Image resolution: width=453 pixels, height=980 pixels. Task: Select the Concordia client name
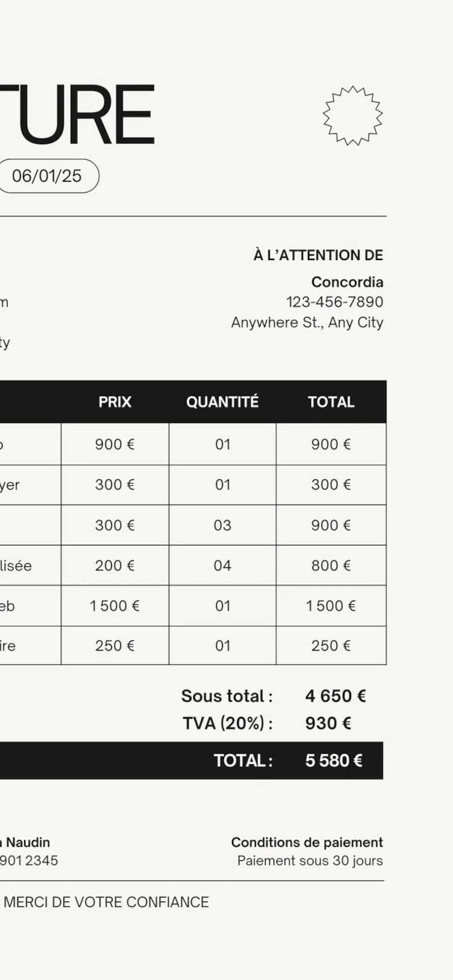point(347,282)
